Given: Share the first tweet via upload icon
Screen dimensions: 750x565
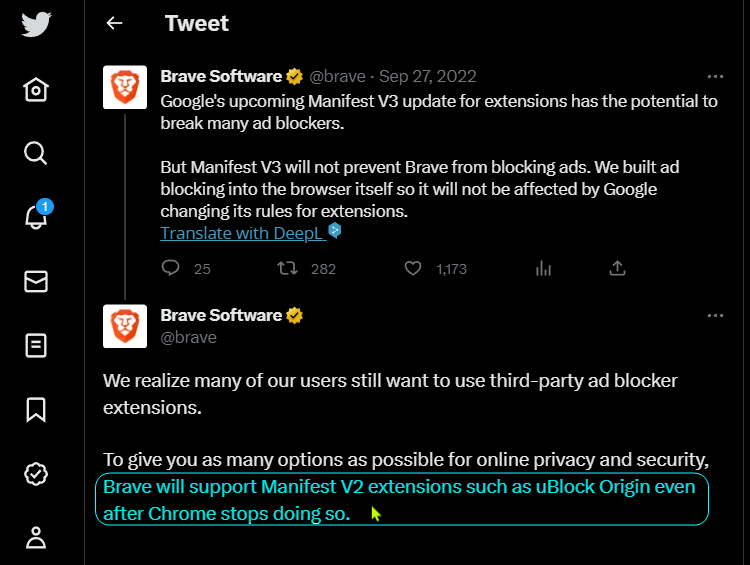Looking at the screenshot, I should 617,268.
